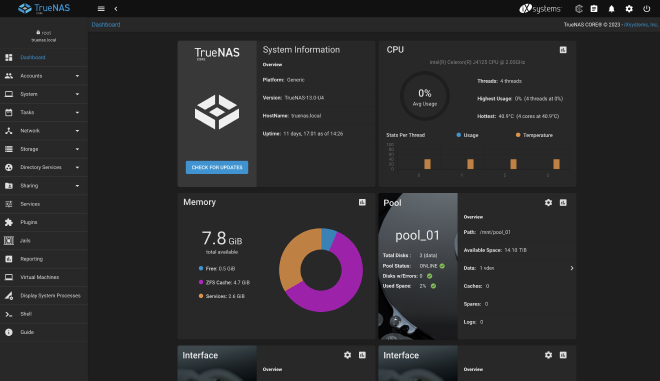Click the Pool Status ONLINE text

tap(428, 266)
